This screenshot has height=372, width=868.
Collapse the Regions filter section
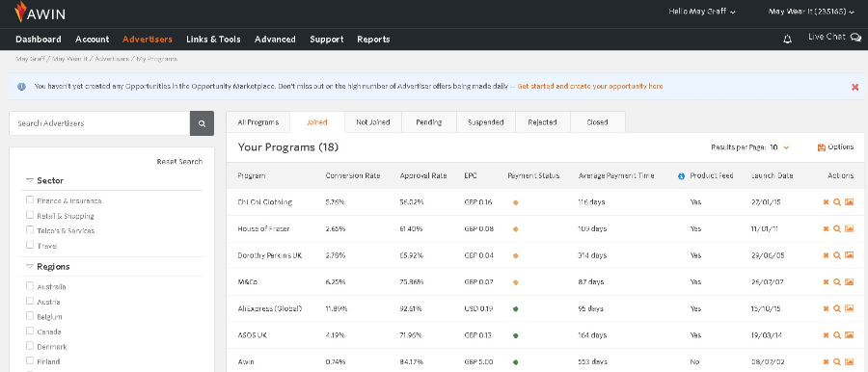(30, 266)
